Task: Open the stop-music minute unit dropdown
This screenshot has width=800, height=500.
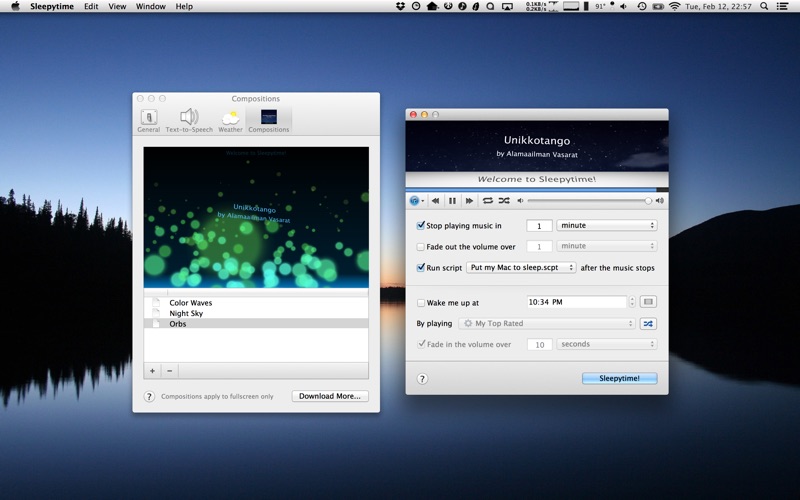Action: coord(606,226)
